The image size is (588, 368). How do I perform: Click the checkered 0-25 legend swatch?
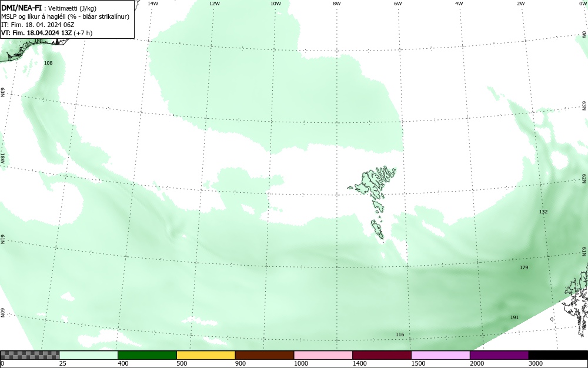click(29, 355)
